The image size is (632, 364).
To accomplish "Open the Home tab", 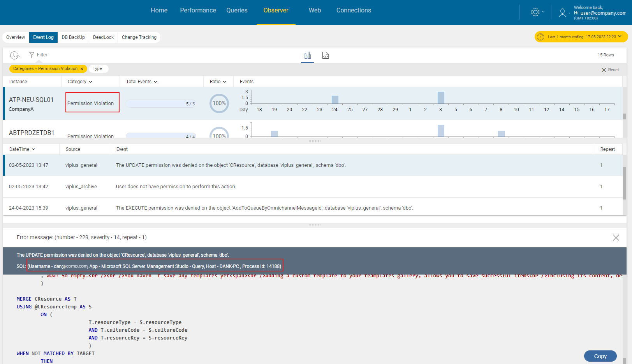I will point(159,10).
